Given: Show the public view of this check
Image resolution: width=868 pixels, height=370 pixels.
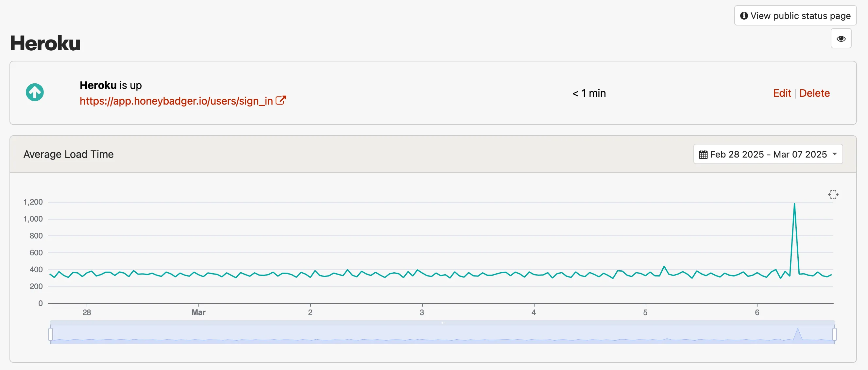Looking at the screenshot, I should [x=795, y=15].
